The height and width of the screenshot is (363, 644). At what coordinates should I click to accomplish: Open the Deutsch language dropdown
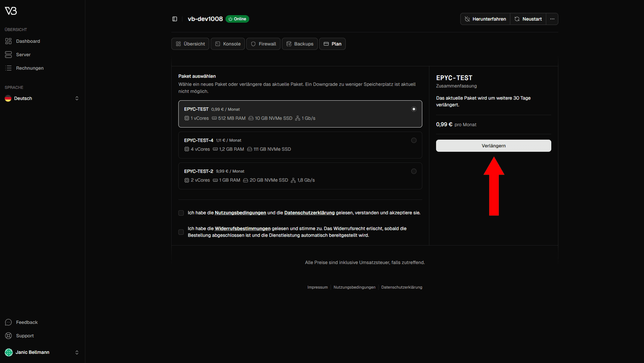tap(42, 98)
